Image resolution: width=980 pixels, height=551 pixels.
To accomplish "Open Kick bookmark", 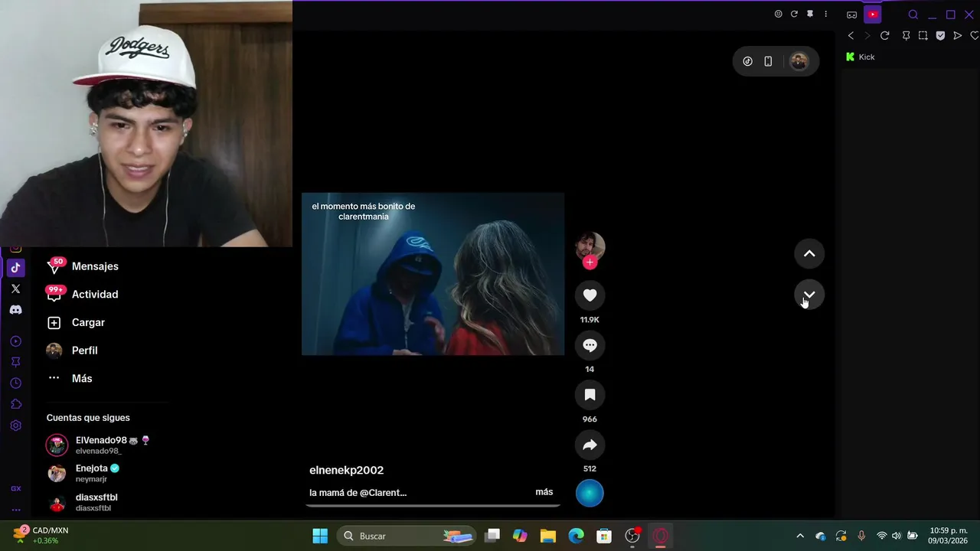I will point(860,57).
